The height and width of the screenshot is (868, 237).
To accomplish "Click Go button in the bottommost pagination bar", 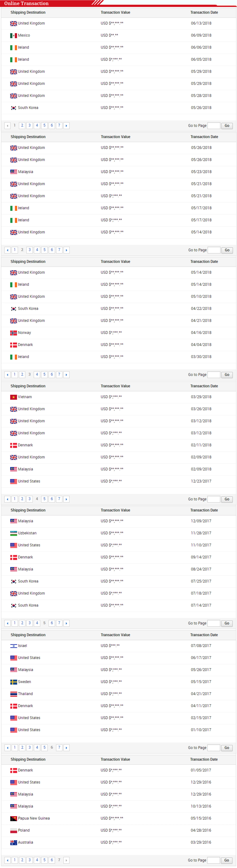I will tap(227, 860).
